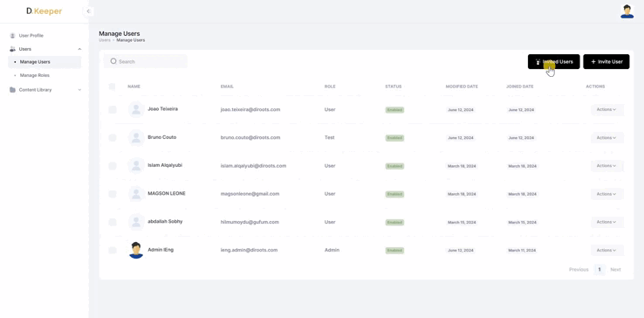
Task: Click the plus icon on Invite User
Action: click(593, 62)
